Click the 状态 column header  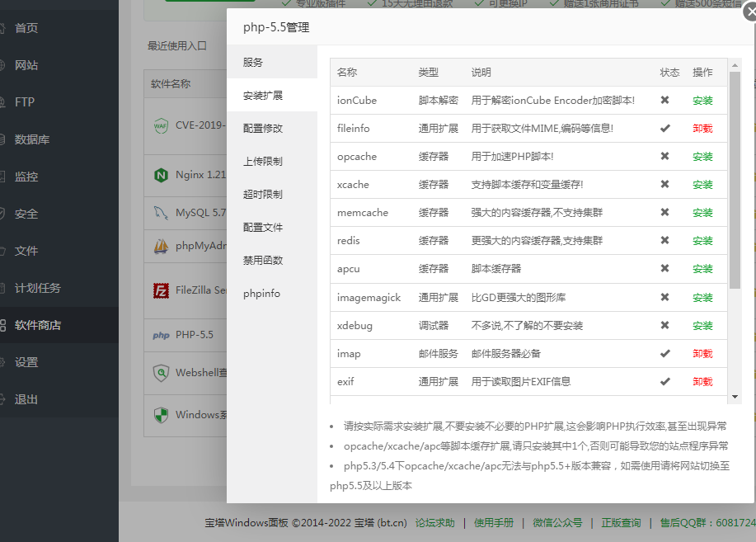[x=669, y=73]
